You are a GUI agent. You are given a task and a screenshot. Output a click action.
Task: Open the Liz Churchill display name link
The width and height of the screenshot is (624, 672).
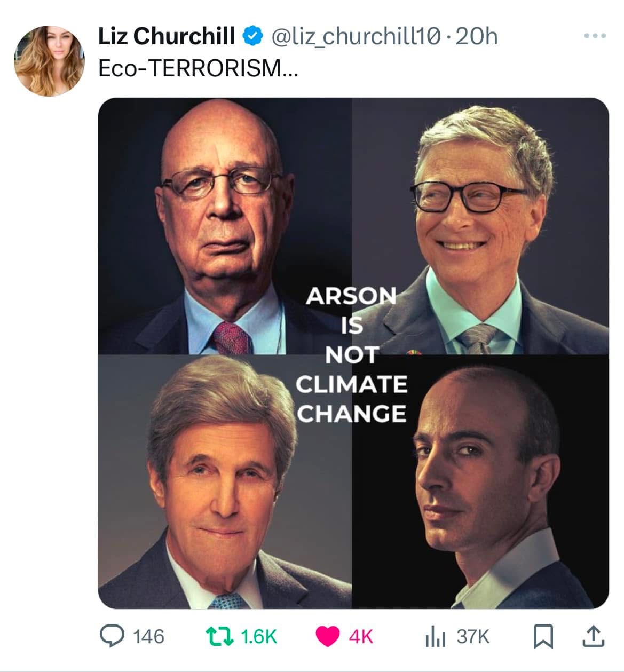point(166,36)
